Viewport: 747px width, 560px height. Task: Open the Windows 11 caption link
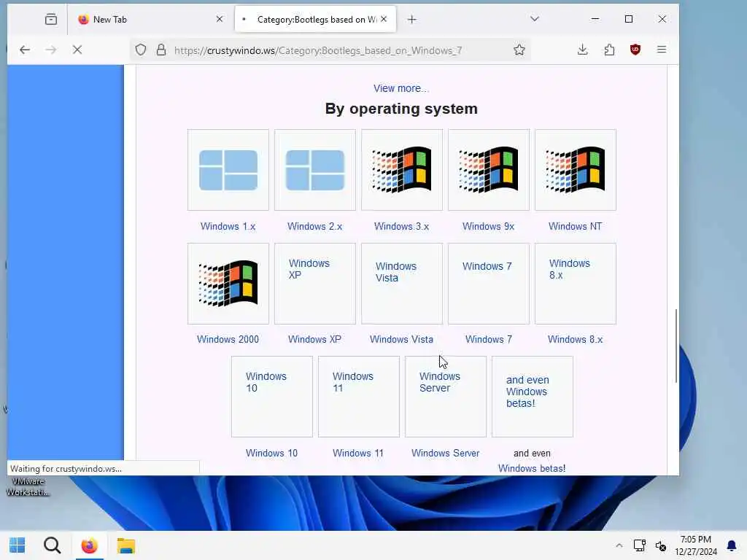[358, 453]
